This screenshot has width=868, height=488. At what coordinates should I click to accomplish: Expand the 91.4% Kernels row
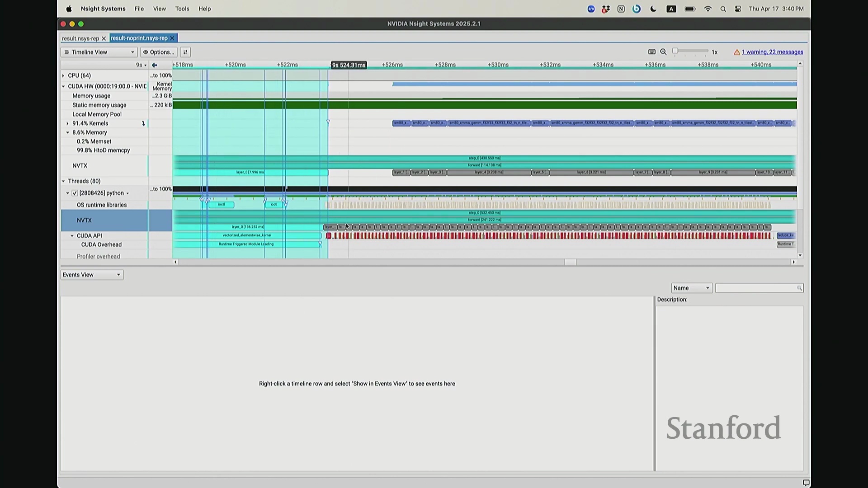point(68,123)
